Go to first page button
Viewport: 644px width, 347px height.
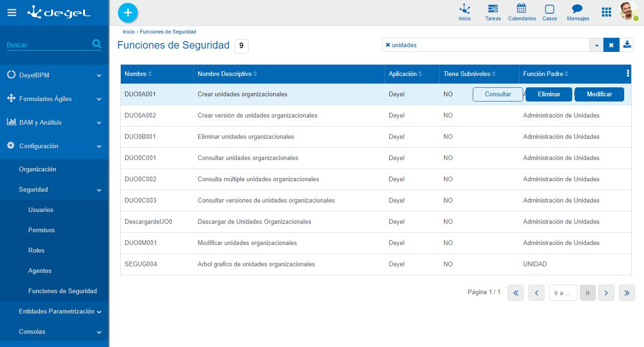coord(516,293)
